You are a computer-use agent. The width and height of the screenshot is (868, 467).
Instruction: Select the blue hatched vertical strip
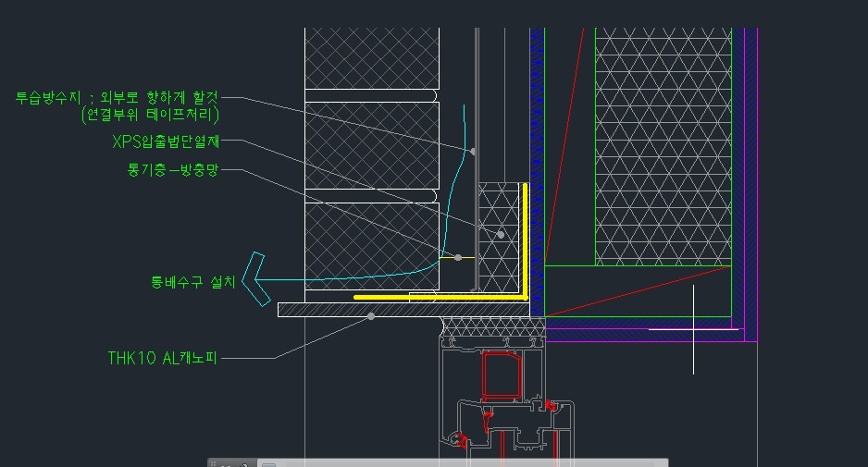[536, 139]
